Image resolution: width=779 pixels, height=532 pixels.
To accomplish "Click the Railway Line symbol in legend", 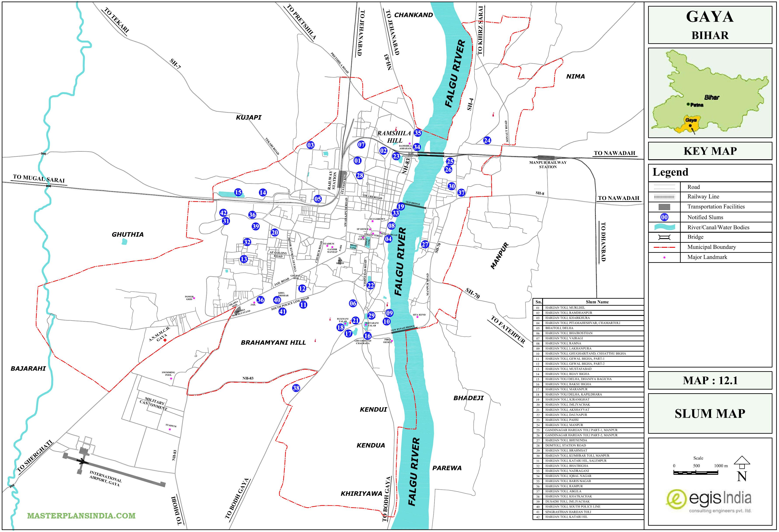I will [664, 197].
